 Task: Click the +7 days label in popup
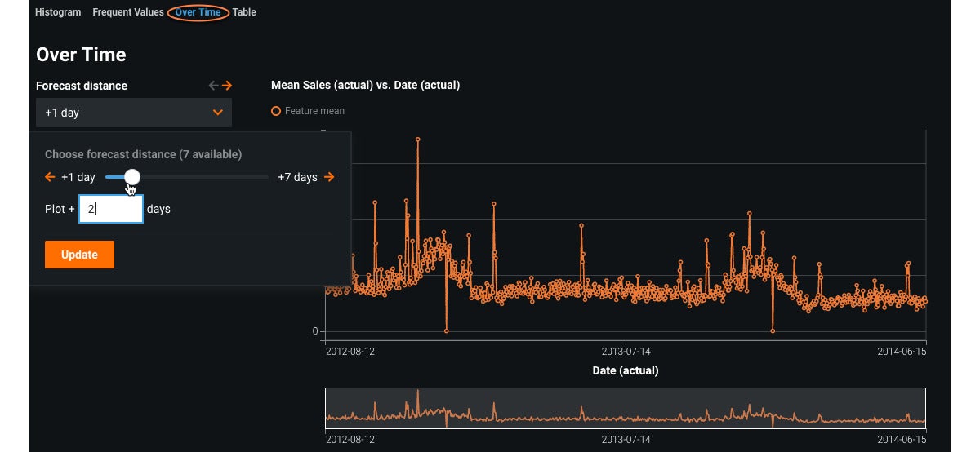click(x=297, y=177)
